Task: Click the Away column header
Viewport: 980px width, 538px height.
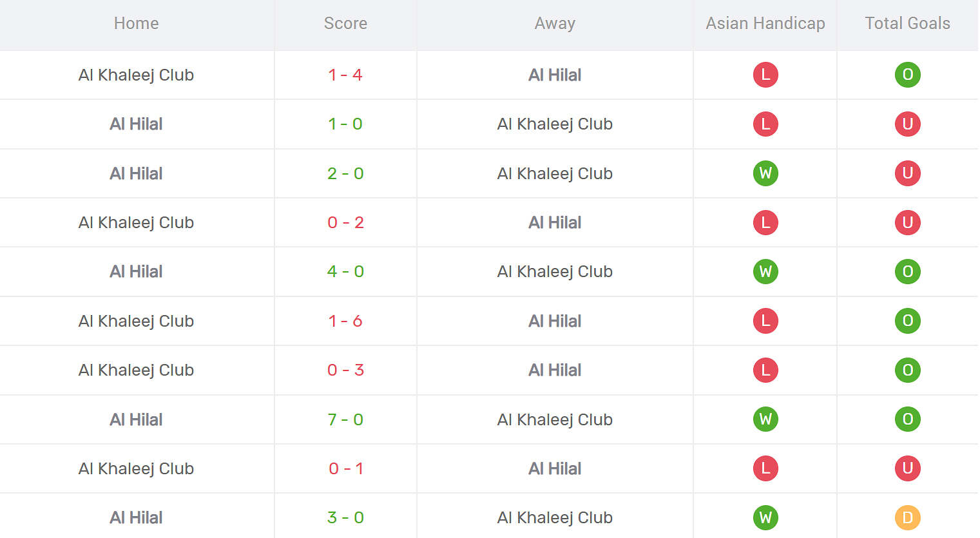Action: [x=555, y=24]
